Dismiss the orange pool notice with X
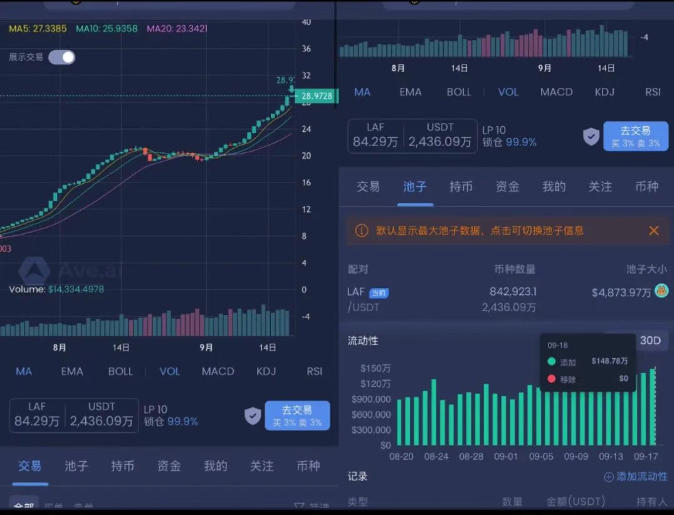 [x=653, y=230]
